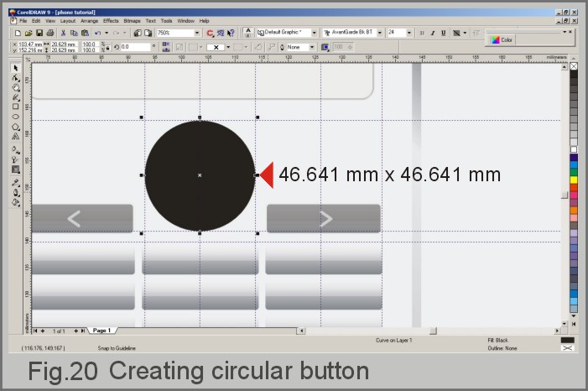The width and height of the screenshot is (588, 391).
Task: Open the Help menu
Action: pyautogui.click(x=204, y=21)
